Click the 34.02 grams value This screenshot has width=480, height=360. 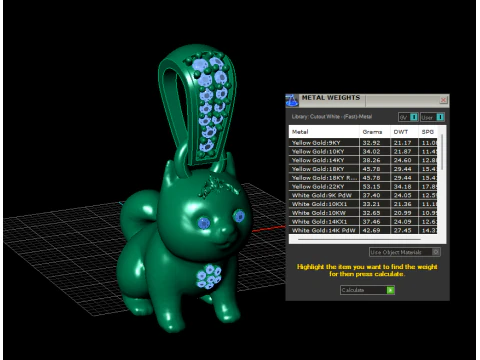coord(371,151)
